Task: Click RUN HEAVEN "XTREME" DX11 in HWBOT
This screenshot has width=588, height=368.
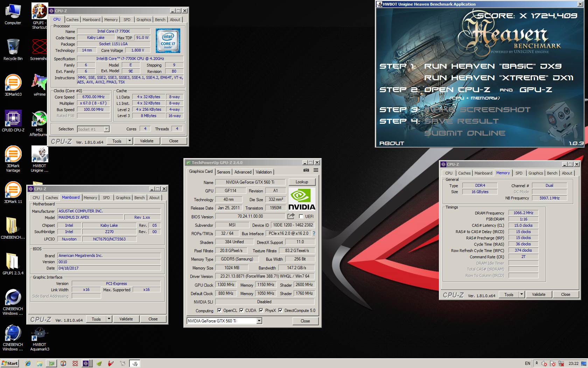Action: 499,78
